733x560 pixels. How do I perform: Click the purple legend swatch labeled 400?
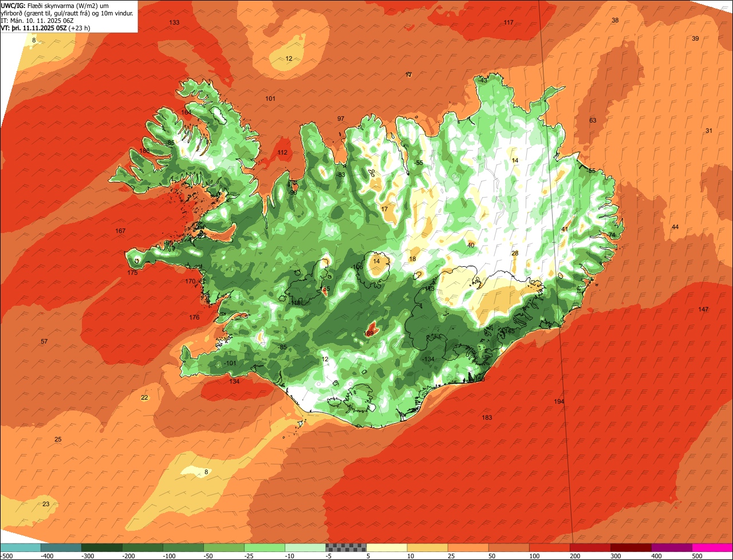click(671, 547)
